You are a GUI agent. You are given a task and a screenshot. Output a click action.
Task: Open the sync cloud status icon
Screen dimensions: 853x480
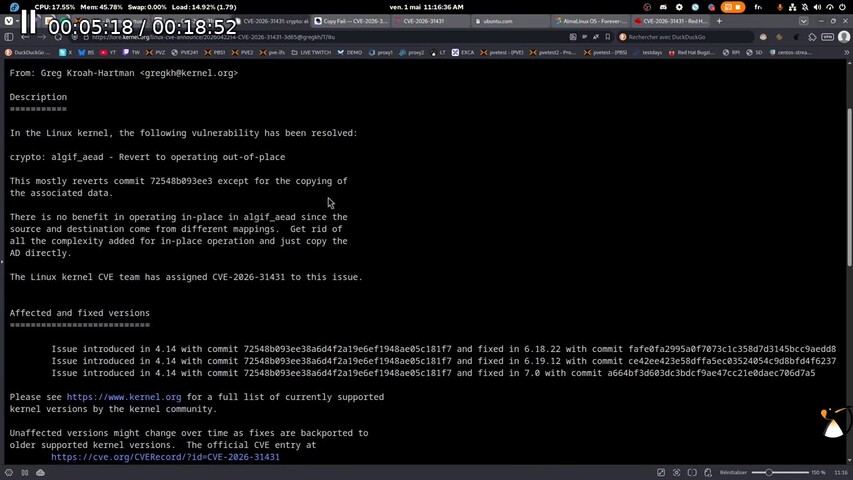coord(40,472)
